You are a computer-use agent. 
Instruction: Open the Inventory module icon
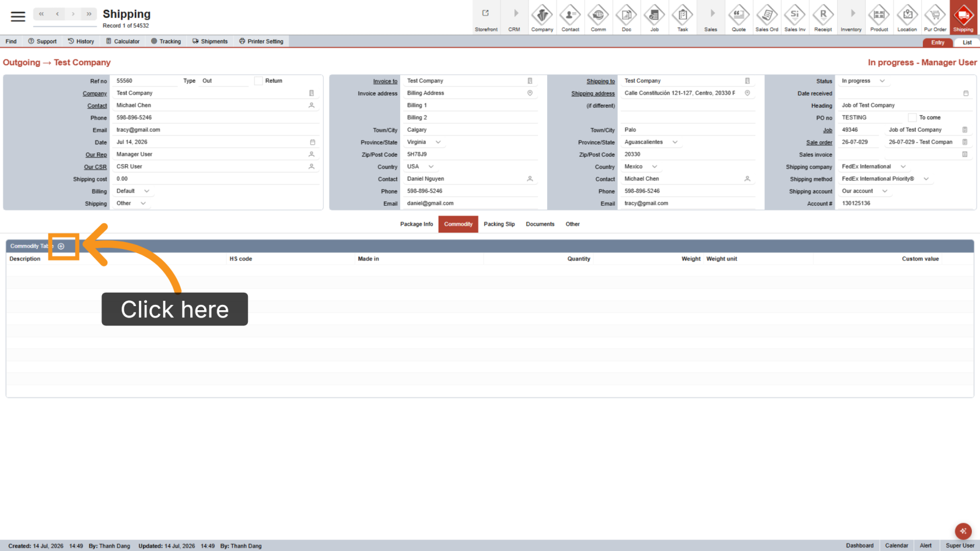[x=851, y=17]
